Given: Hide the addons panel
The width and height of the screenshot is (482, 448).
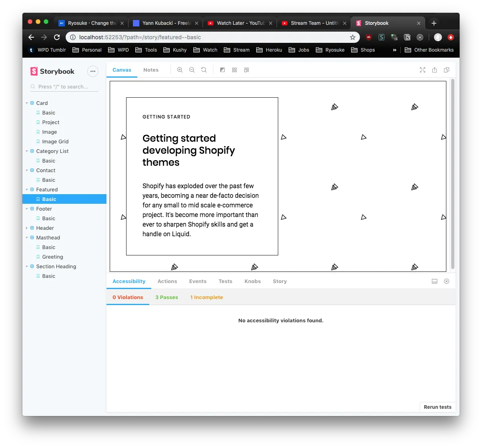Looking at the screenshot, I should (x=446, y=281).
